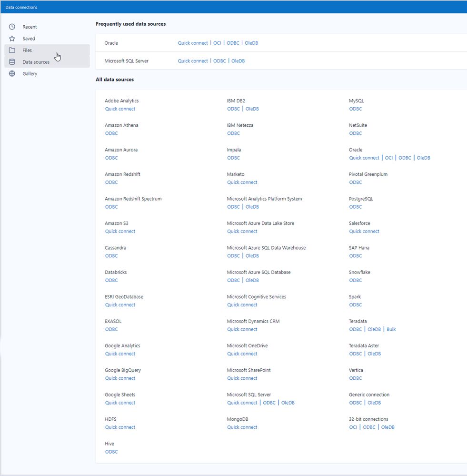Connect to MySQL via ODBC
This screenshot has height=476, width=467.
coord(356,109)
